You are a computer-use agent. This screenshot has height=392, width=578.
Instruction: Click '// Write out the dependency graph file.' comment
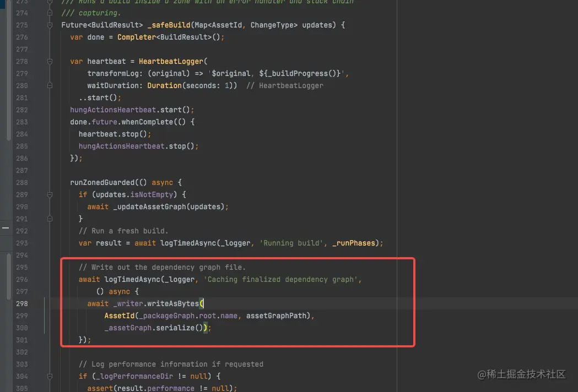pos(162,267)
